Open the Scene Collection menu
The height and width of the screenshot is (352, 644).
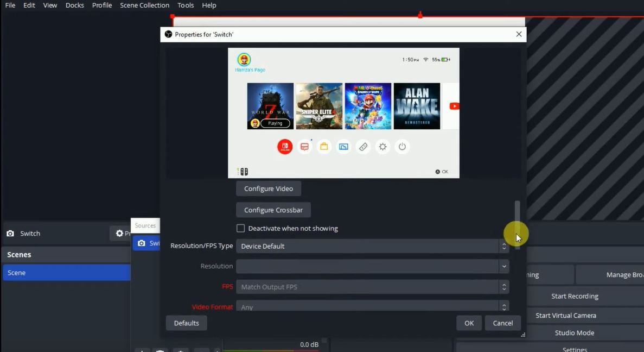(x=144, y=5)
